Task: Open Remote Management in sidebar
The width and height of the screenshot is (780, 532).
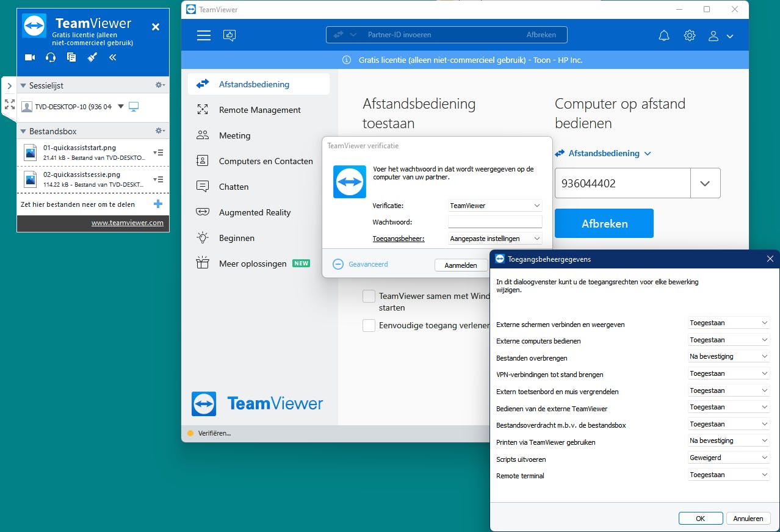Action: (259, 110)
